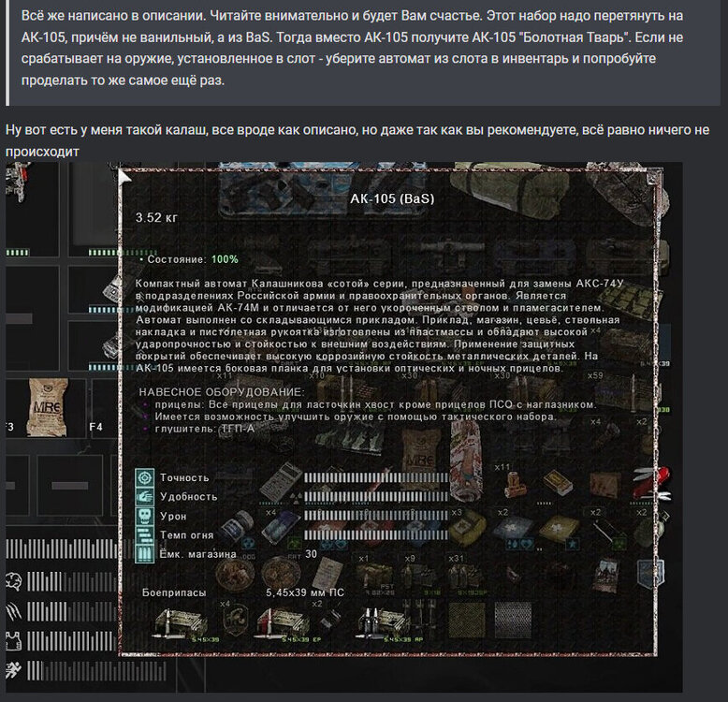Click the Урон stat bar
This screenshot has height=702, width=728.
(x=376, y=516)
